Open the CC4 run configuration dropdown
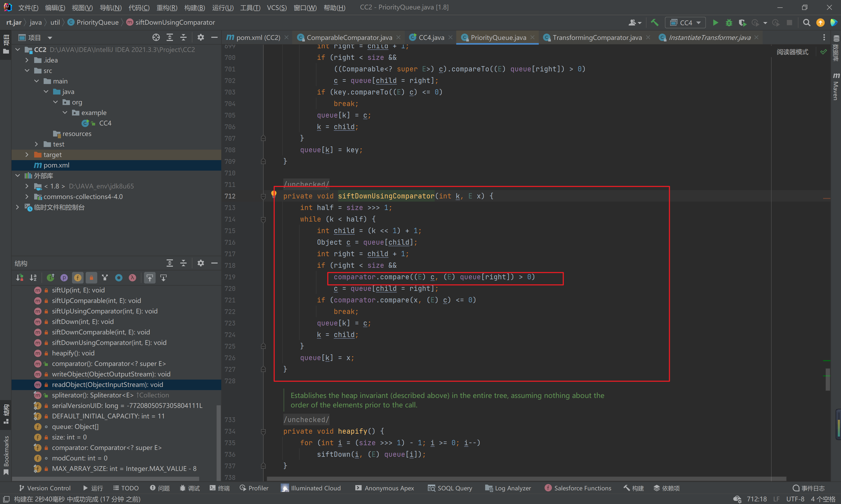This screenshot has height=504, width=841. [x=685, y=22]
